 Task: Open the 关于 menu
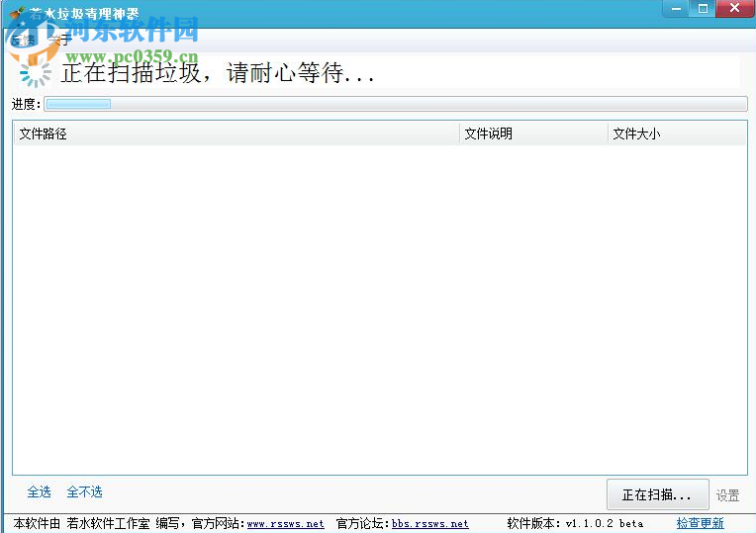tap(60, 41)
